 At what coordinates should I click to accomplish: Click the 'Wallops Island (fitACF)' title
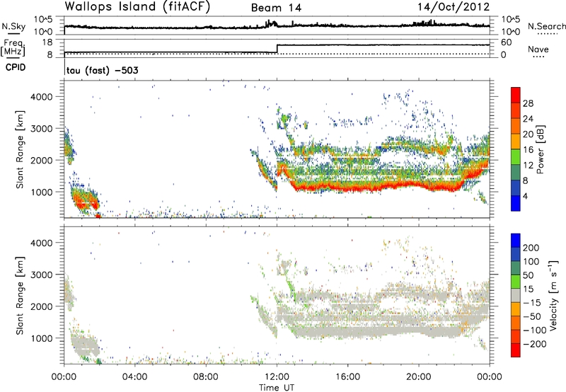click(137, 7)
